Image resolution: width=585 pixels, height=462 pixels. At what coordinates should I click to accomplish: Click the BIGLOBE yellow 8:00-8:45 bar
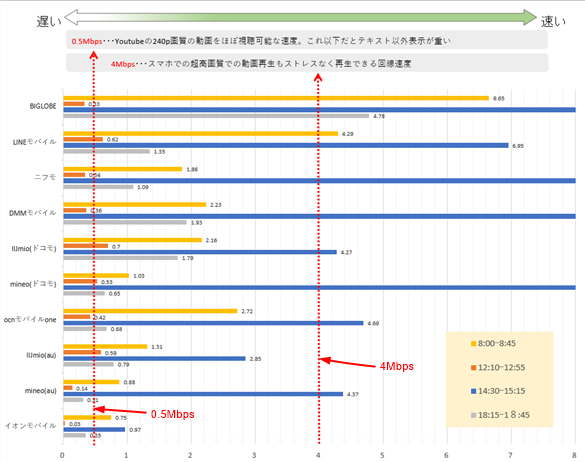276,98
